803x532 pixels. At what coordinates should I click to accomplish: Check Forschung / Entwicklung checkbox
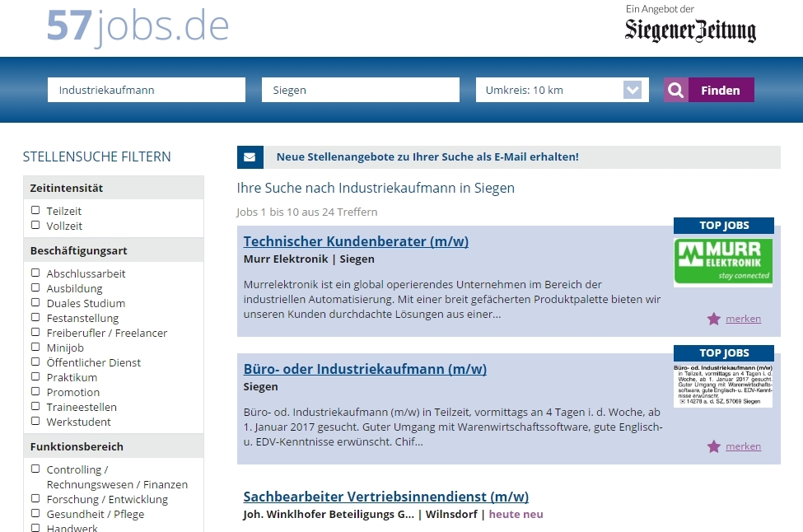click(x=35, y=498)
